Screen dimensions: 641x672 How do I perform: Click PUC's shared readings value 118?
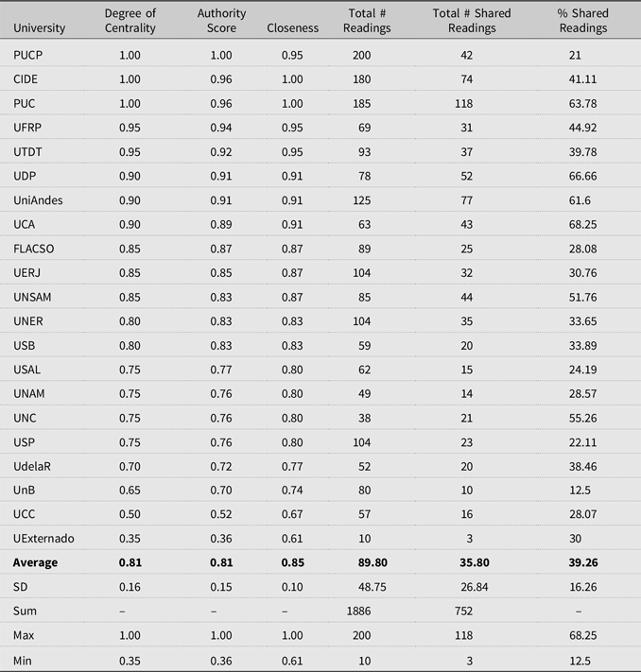click(464, 104)
